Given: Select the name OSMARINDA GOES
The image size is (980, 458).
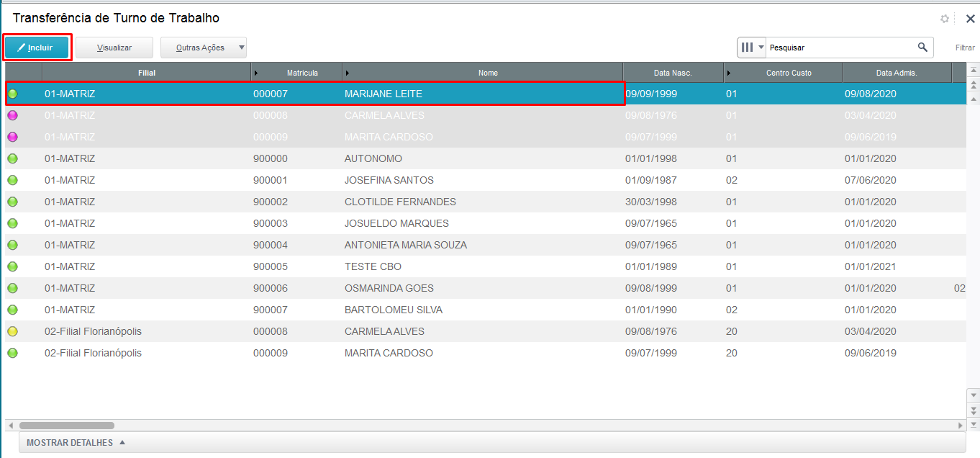Looking at the screenshot, I should pyautogui.click(x=389, y=288).
